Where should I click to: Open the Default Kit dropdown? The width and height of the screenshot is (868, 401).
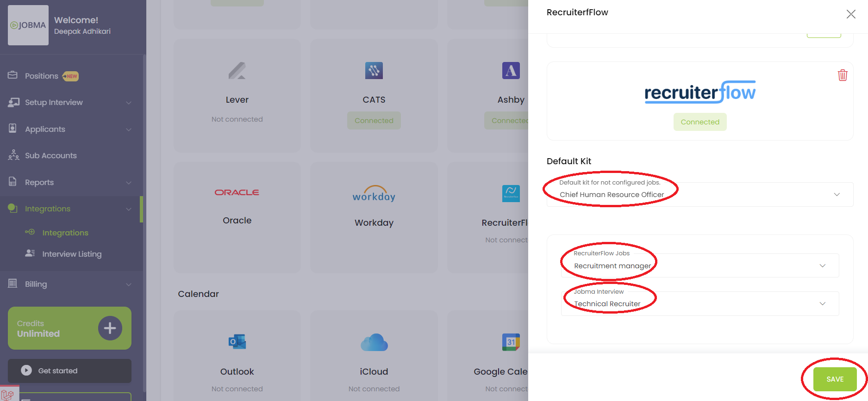700,194
